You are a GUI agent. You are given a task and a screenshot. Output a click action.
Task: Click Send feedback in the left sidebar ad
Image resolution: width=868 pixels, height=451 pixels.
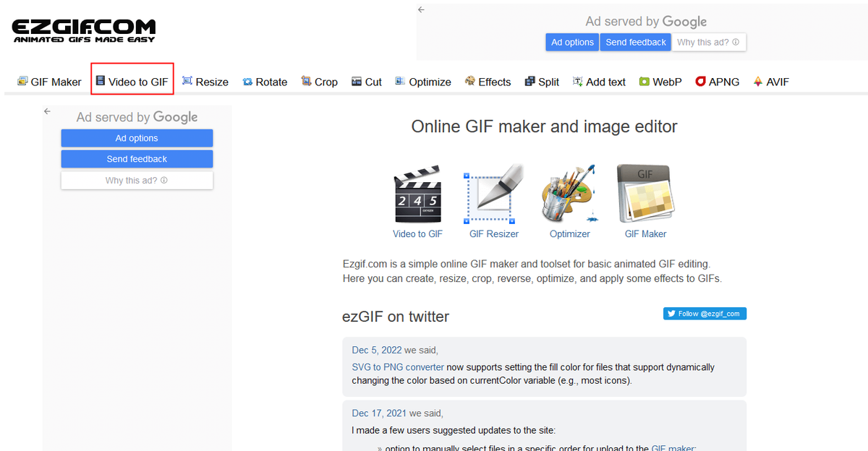tap(137, 159)
